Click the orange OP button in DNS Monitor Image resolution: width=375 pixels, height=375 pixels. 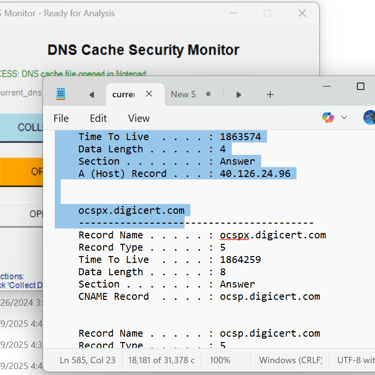pos(21,172)
